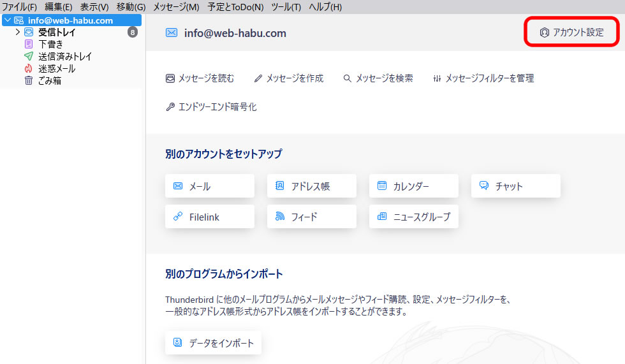Click the データをインポート button

click(x=213, y=342)
